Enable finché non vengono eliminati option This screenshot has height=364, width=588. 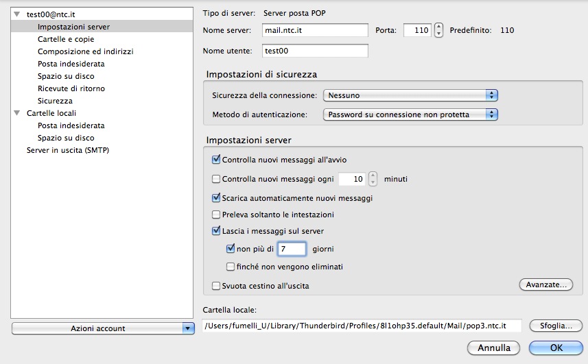pyautogui.click(x=231, y=267)
